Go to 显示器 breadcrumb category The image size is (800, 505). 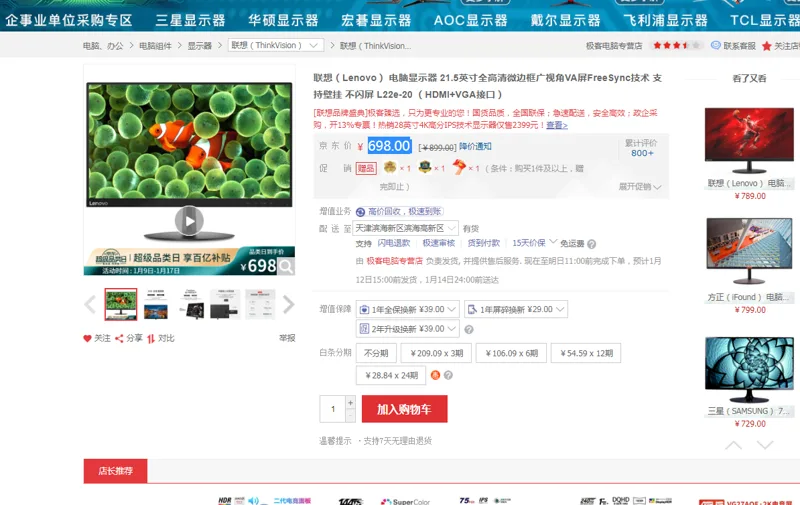[x=199, y=46]
